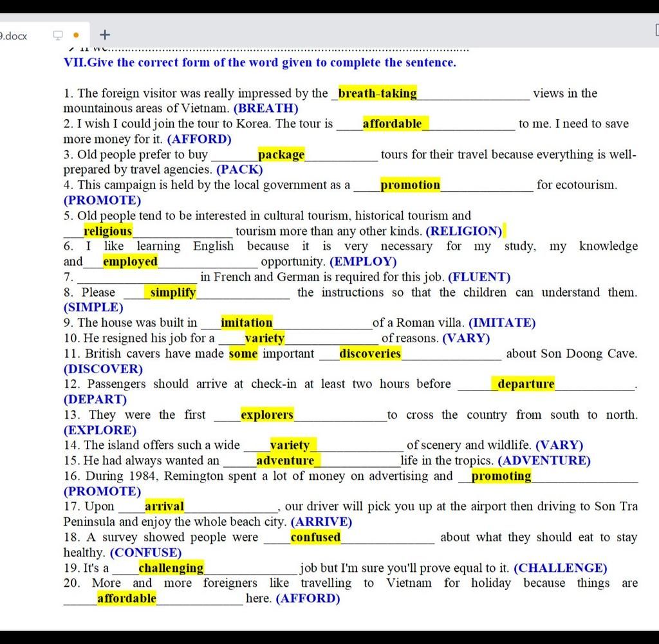The height and width of the screenshot is (644, 659).
Task: Click the orange unsaved-changes dot on the tab
Action: [76, 35]
